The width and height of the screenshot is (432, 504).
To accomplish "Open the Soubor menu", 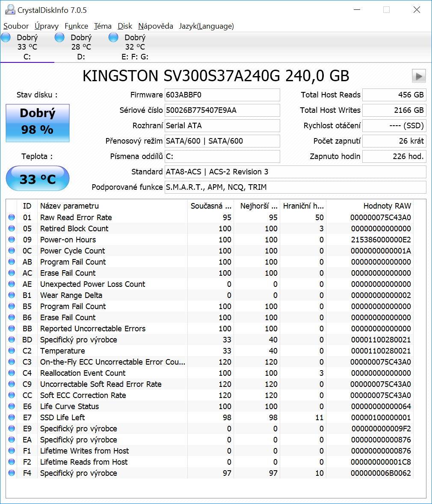I will pos(16,26).
